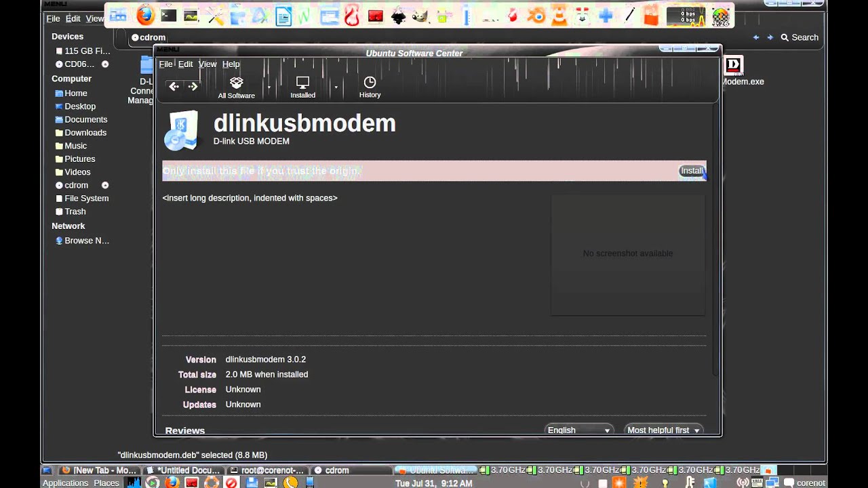
Task: Open Software Center File menu
Action: (165, 64)
